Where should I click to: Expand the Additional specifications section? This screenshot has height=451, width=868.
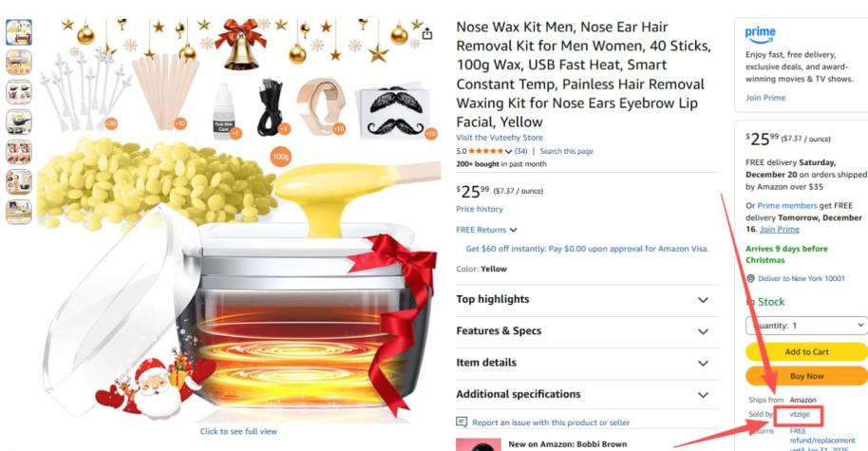pos(587,395)
